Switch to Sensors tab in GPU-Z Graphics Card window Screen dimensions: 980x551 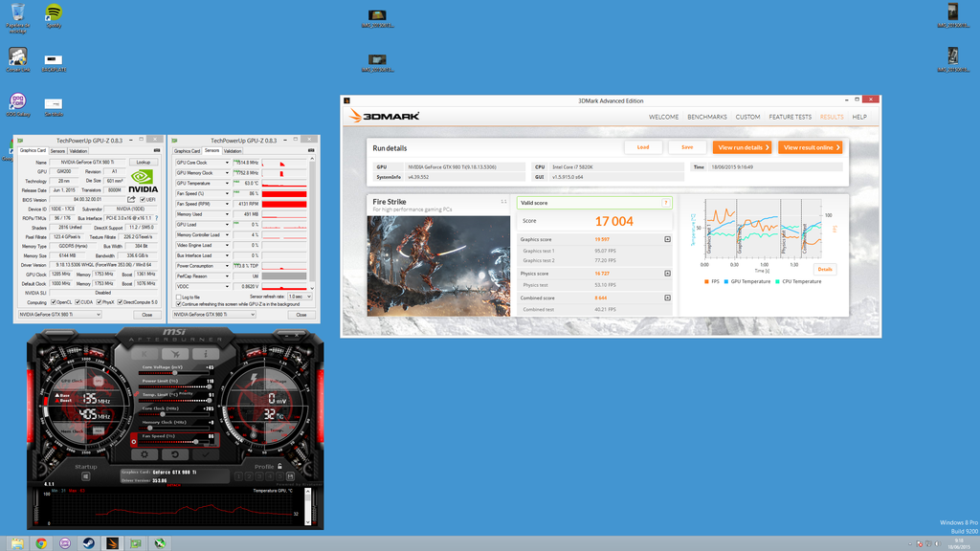(57, 150)
